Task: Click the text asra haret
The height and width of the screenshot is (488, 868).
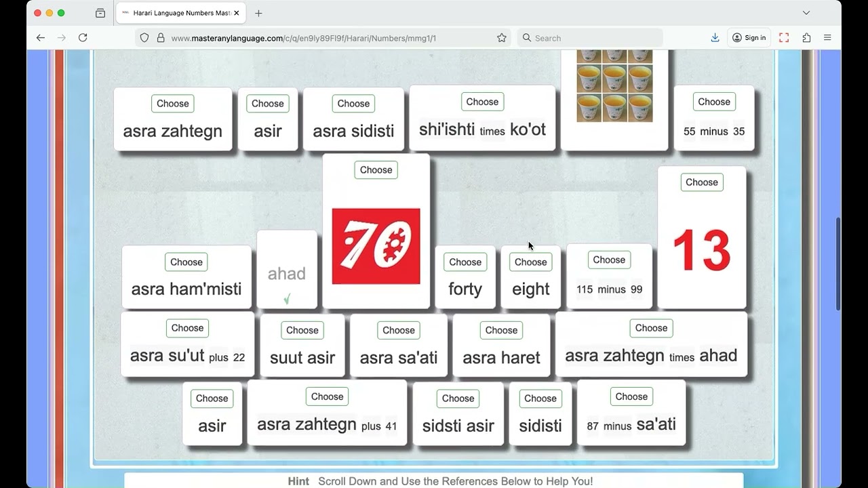Action: (501, 358)
